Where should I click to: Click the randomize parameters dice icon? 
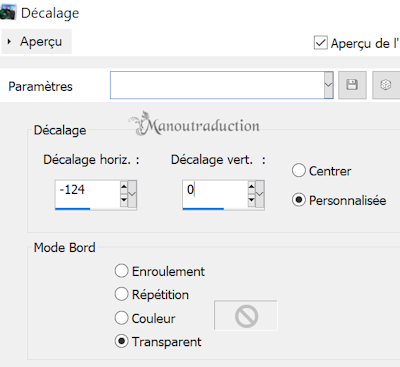(x=386, y=85)
